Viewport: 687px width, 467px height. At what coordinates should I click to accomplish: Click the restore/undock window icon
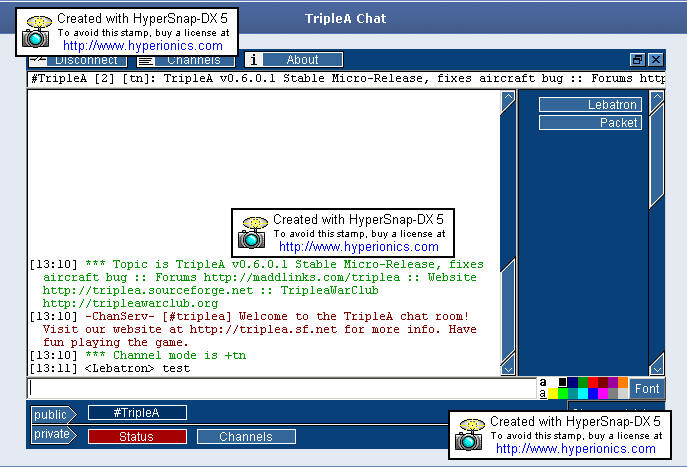(x=637, y=60)
